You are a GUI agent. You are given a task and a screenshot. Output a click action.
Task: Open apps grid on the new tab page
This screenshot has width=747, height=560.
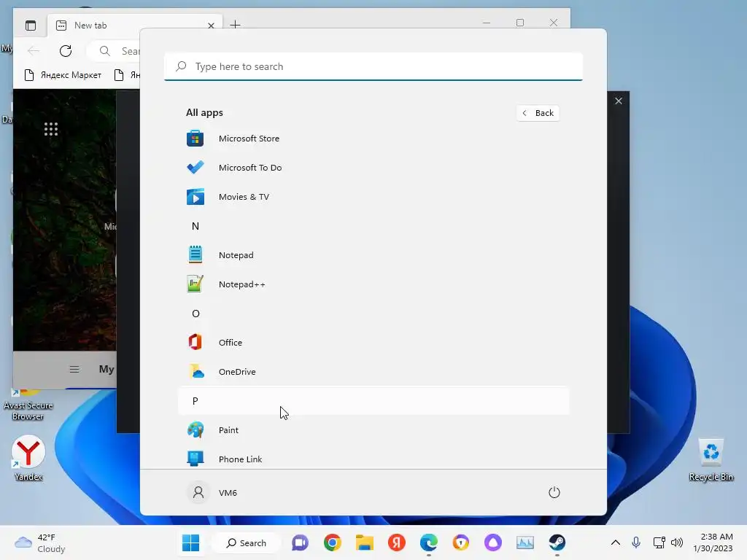click(51, 129)
